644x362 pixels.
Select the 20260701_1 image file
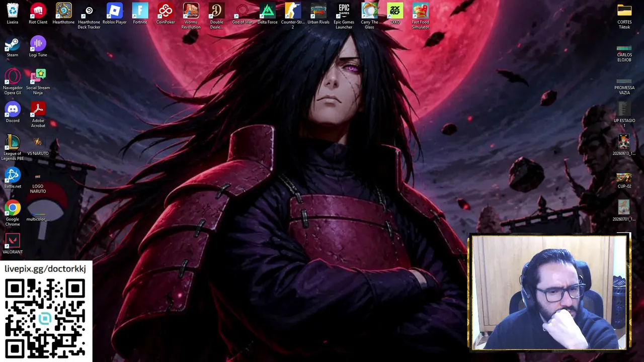click(x=624, y=208)
